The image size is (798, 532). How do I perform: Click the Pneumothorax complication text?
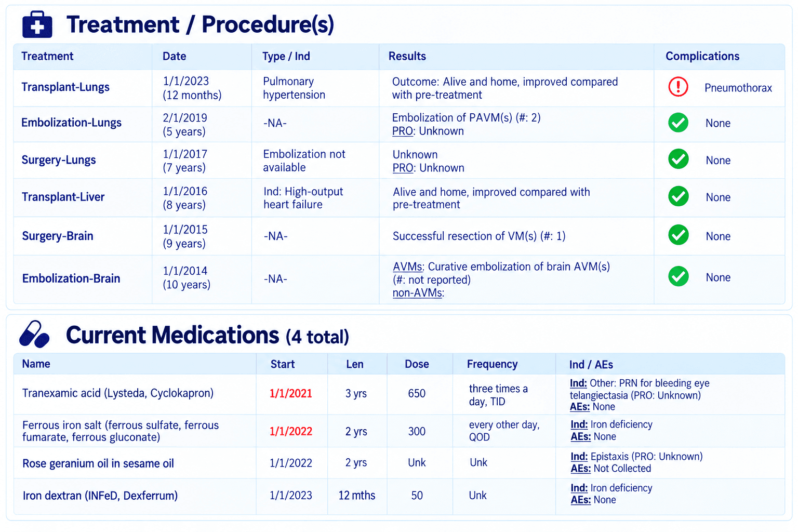(738, 88)
